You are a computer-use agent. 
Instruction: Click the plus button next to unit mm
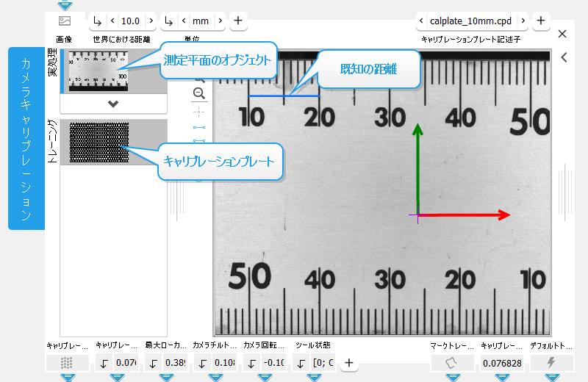(x=238, y=21)
